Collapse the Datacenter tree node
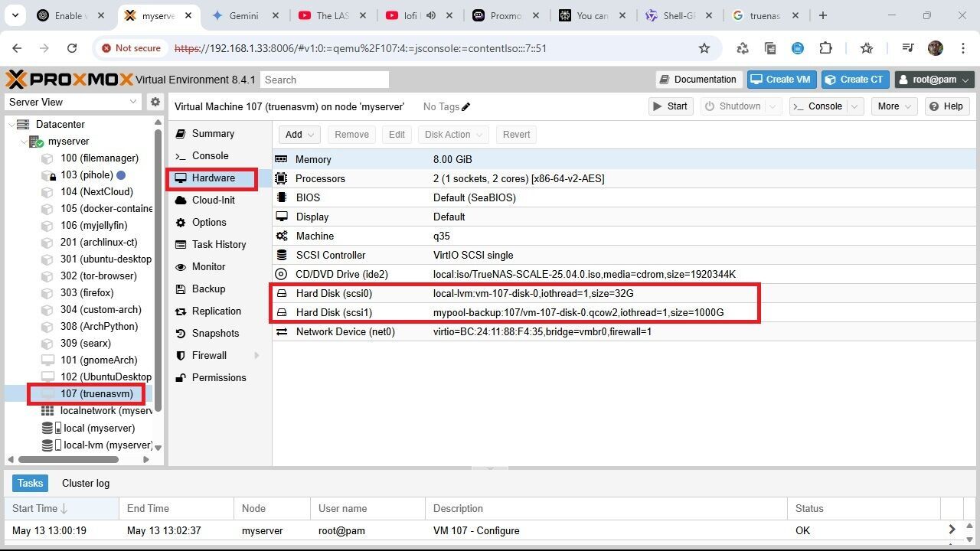Screen dimensions: 980x551 (x=11, y=124)
